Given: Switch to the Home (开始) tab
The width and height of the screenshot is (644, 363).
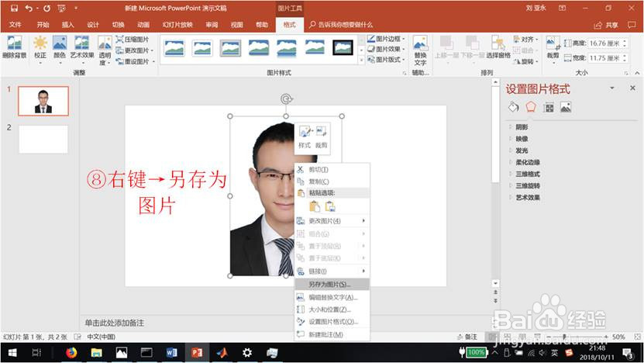Looking at the screenshot, I should [x=43, y=25].
